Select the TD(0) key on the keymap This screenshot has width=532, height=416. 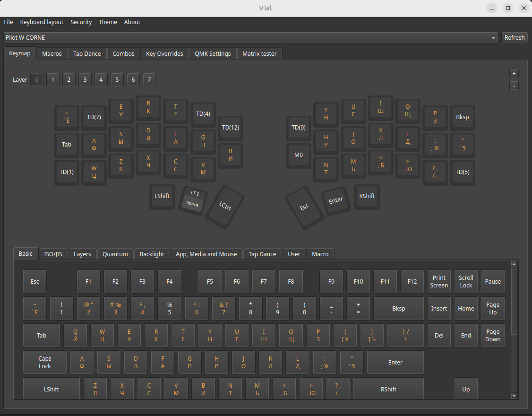click(299, 128)
